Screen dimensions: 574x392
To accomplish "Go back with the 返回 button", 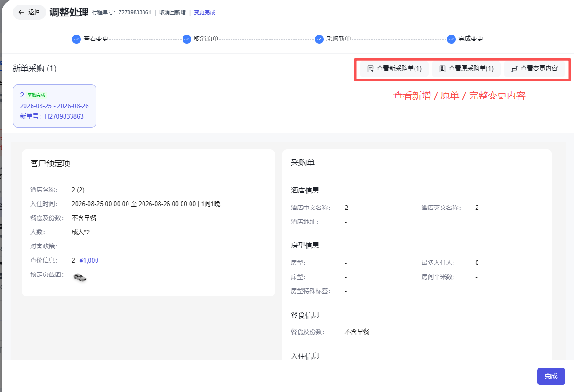I will coord(29,12).
